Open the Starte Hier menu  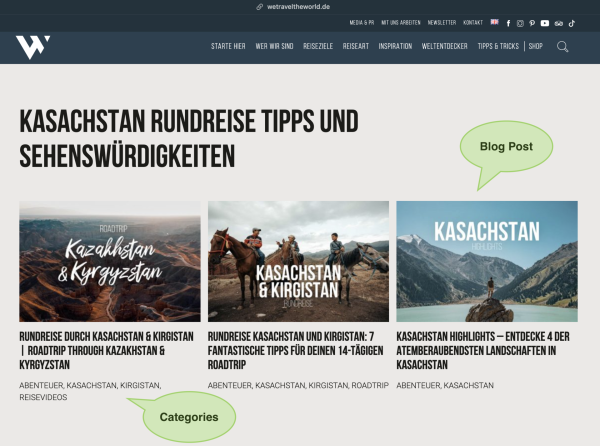coord(228,46)
